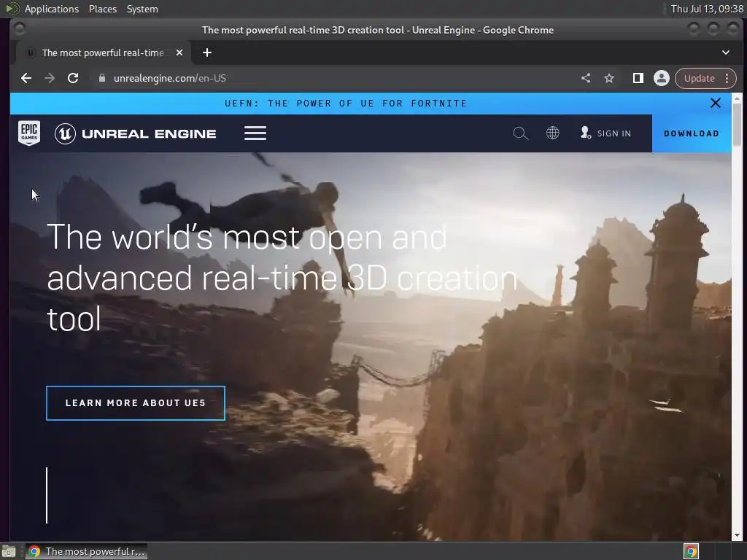Open the System menu

click(142, 9)
